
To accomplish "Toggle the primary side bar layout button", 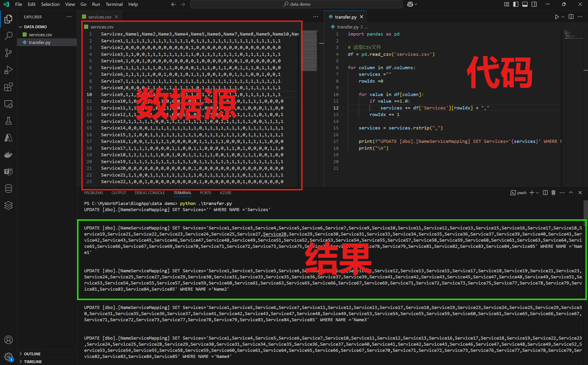I will [515, 4].
